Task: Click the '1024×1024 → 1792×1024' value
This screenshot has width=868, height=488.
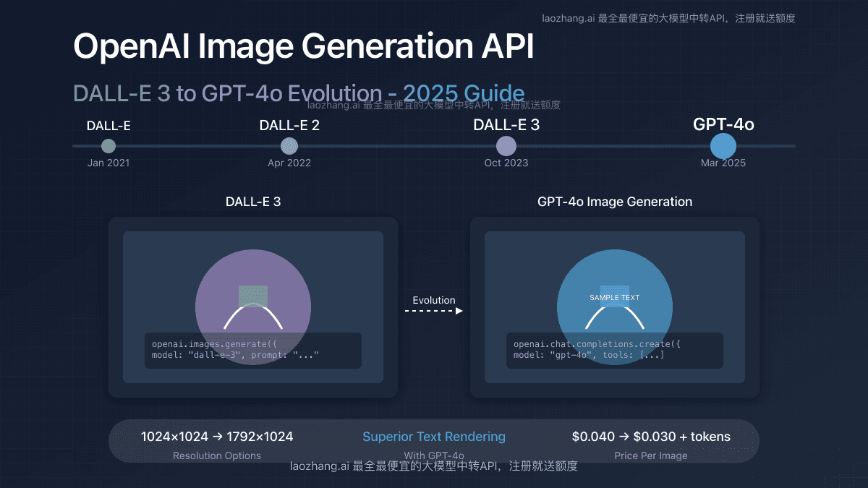Action: [x=217, y=437]
